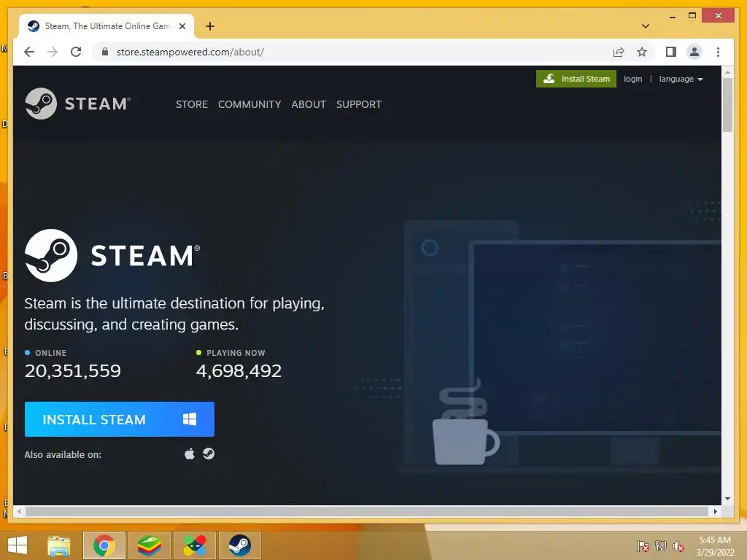This screenshot has width=747, height=560.
Task: Open the SUPPORT page
Action: (x=359, y=104)
